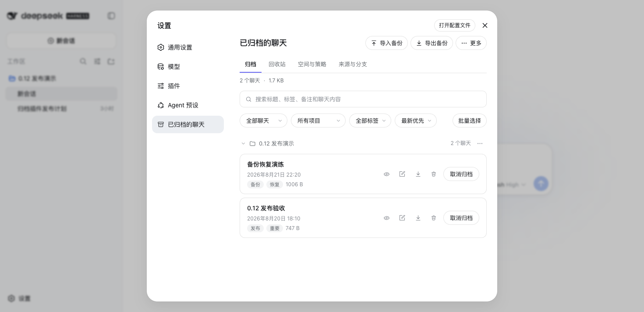Switch to the 回收站 tab
Viewport: 644px width, 312px height.
pyautogui.click(x=277, y=64)
